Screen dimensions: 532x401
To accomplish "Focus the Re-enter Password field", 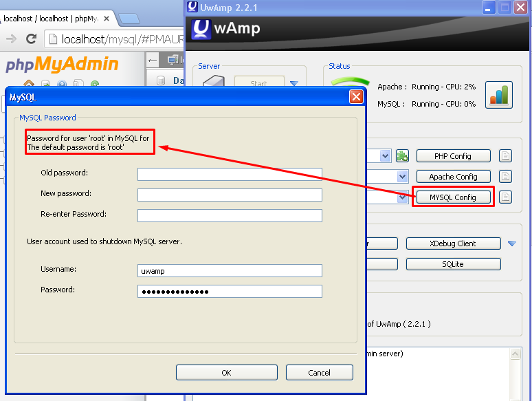I will coord(230,215).
